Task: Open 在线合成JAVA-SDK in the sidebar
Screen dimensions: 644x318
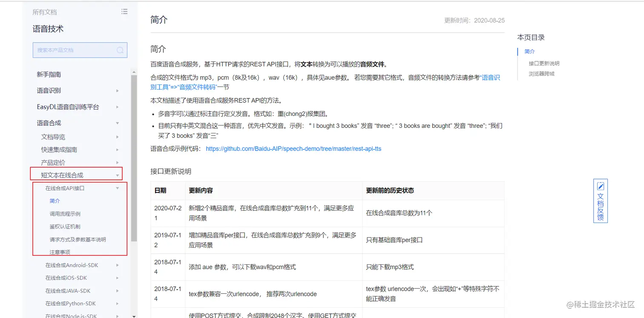Action: [68, 291]
